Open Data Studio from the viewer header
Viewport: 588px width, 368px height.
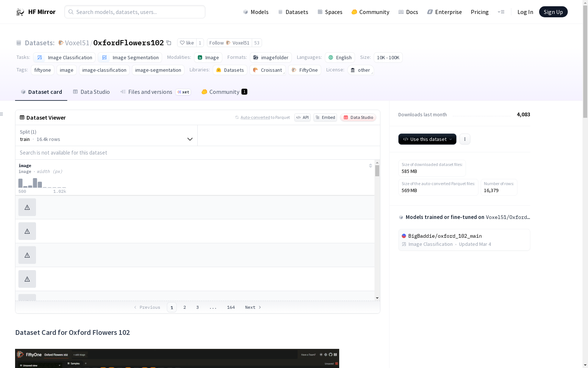click(358, 117)
